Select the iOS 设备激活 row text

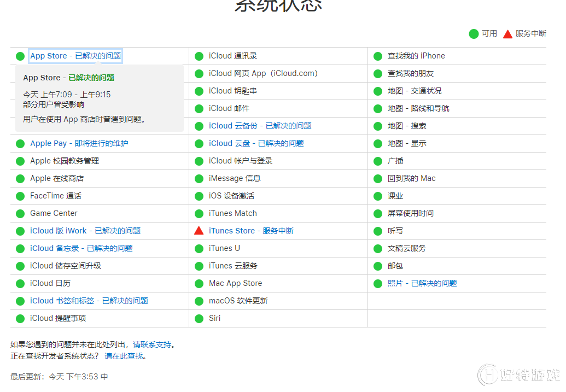point(231,196)
